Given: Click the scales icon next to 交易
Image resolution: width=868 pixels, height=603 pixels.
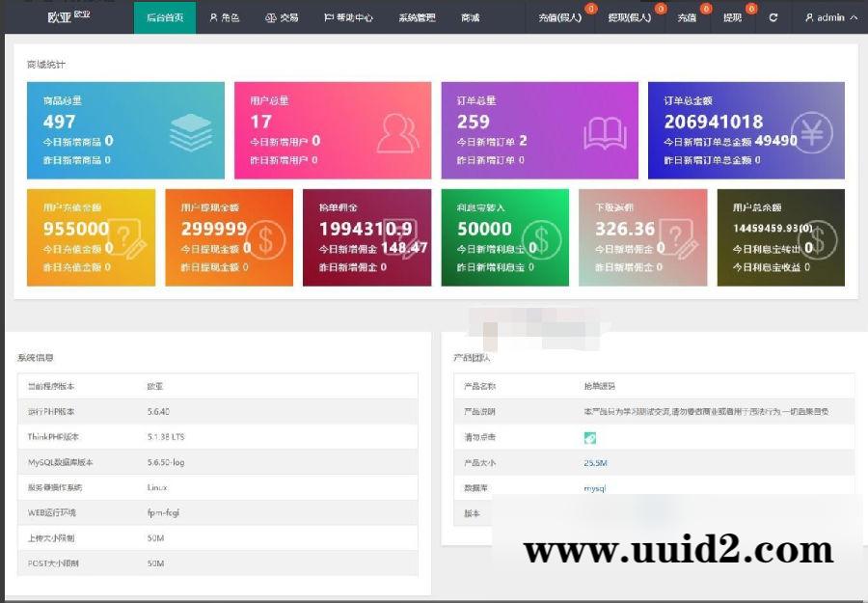Looking at the screenshot, I should coord(271,17).
